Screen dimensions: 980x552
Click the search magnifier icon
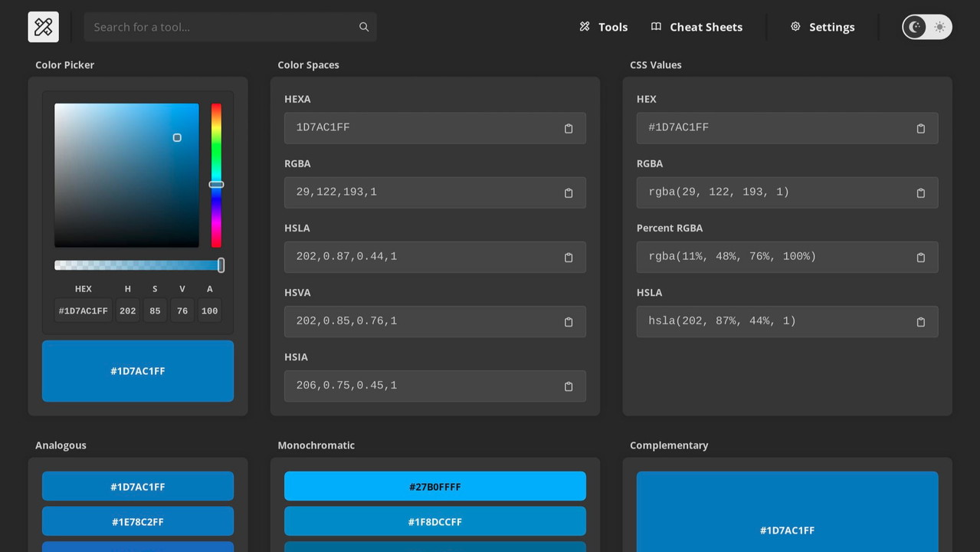click(x=364, y=27)
